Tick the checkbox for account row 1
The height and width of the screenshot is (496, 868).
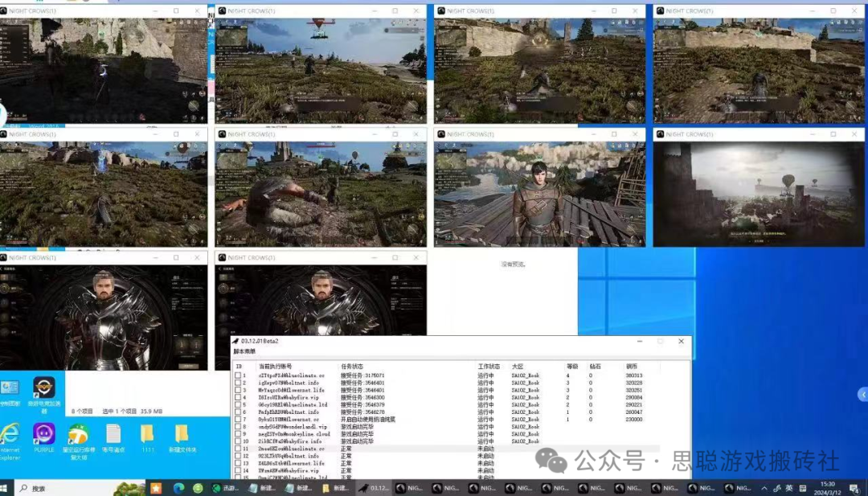pos(238,375)
